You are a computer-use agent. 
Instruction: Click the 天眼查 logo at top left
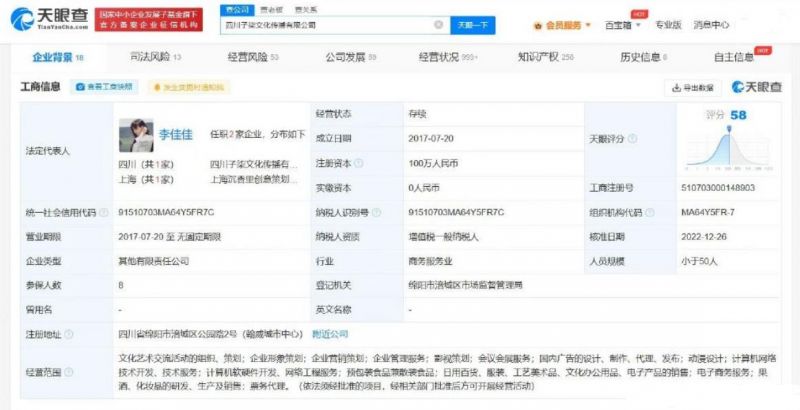tap(48, 18)
